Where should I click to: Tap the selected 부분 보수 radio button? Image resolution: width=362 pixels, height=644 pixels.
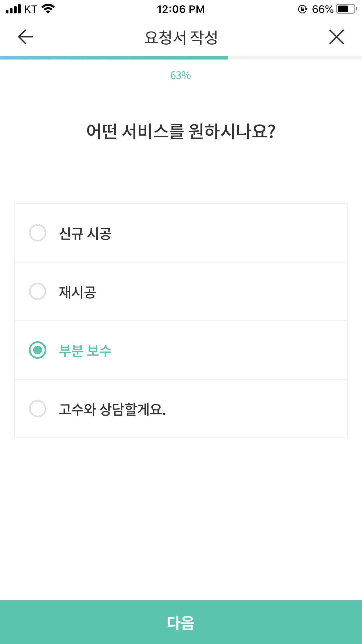pyautogui.click(x=38, y=350)
